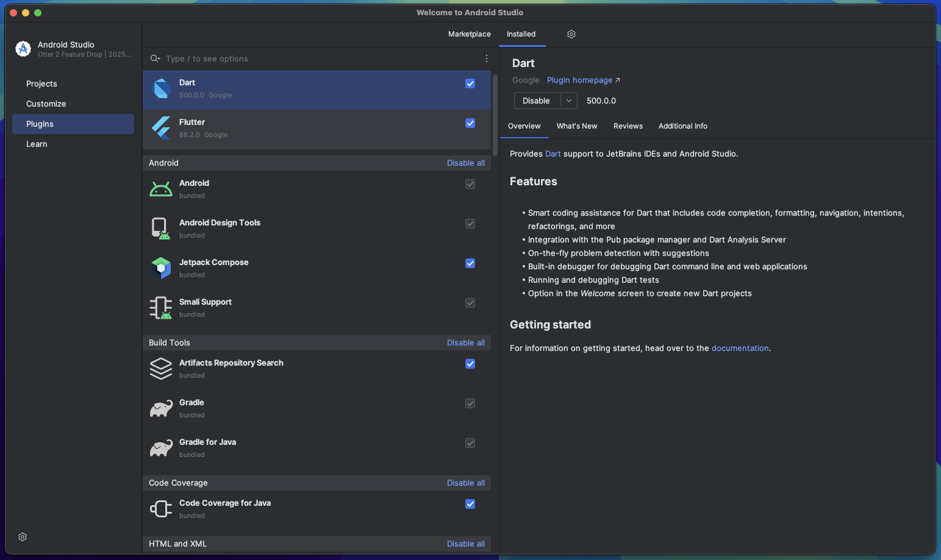This screenshot has height=560, width=941.
Task: Open plugin settings gear beside Installed tab
Action: pos(571,34)
